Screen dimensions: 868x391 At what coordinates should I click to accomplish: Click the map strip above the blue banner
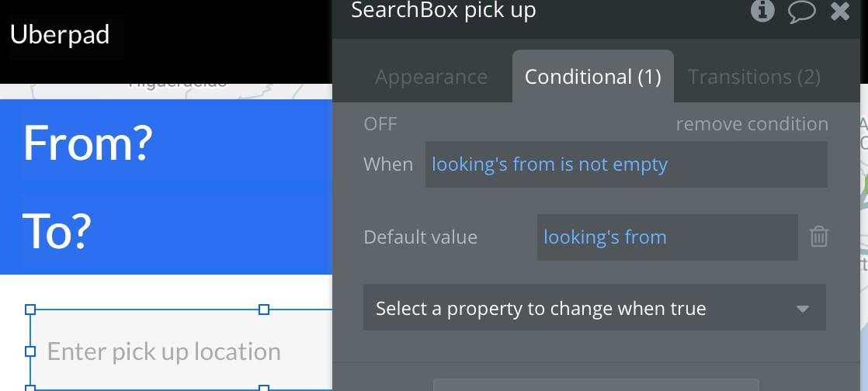[x=166, y=92]
